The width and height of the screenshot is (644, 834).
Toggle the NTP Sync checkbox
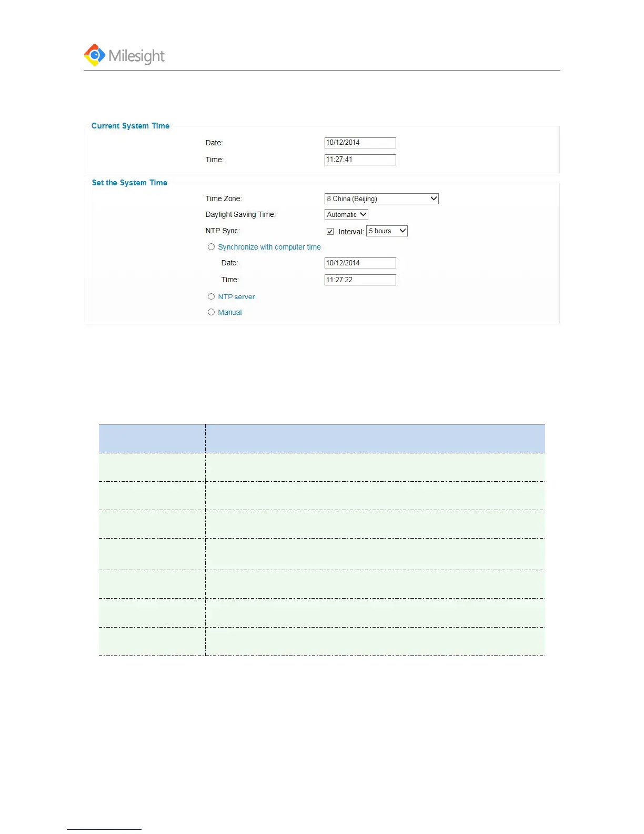pos(330,231)
